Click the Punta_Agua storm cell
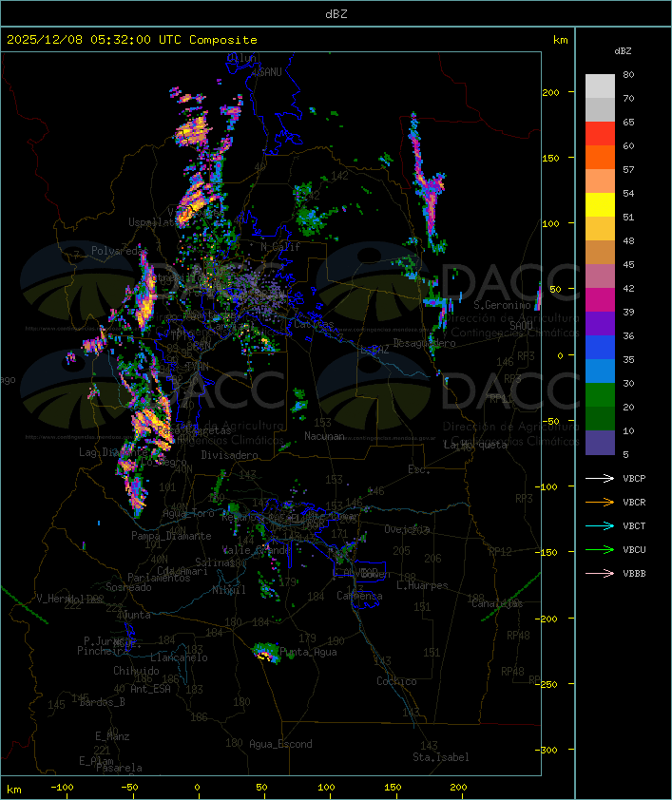 pyautogui.click(x=267, y=653)
